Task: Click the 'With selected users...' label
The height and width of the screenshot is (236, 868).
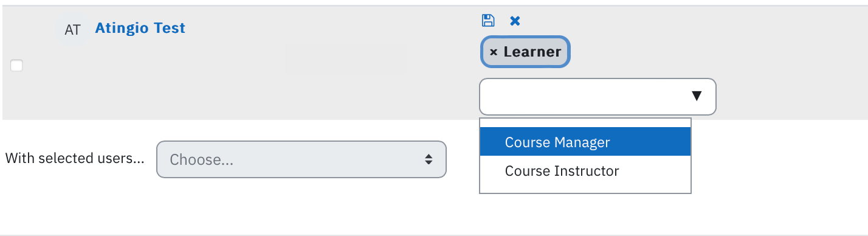Action: click(x=75, y=159)
